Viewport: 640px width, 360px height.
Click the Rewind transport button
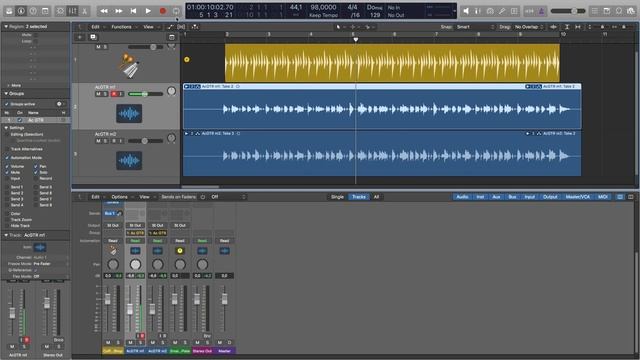[x=104, y=11]
